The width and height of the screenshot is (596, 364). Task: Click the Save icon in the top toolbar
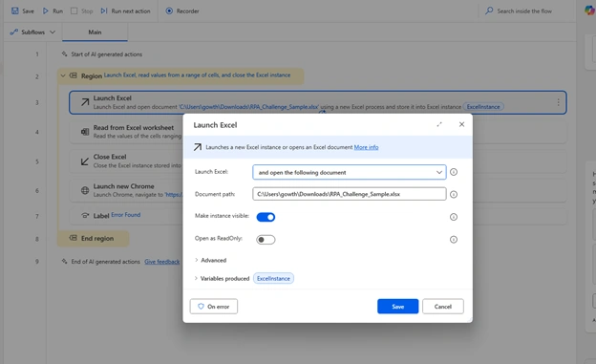[15, 11]
